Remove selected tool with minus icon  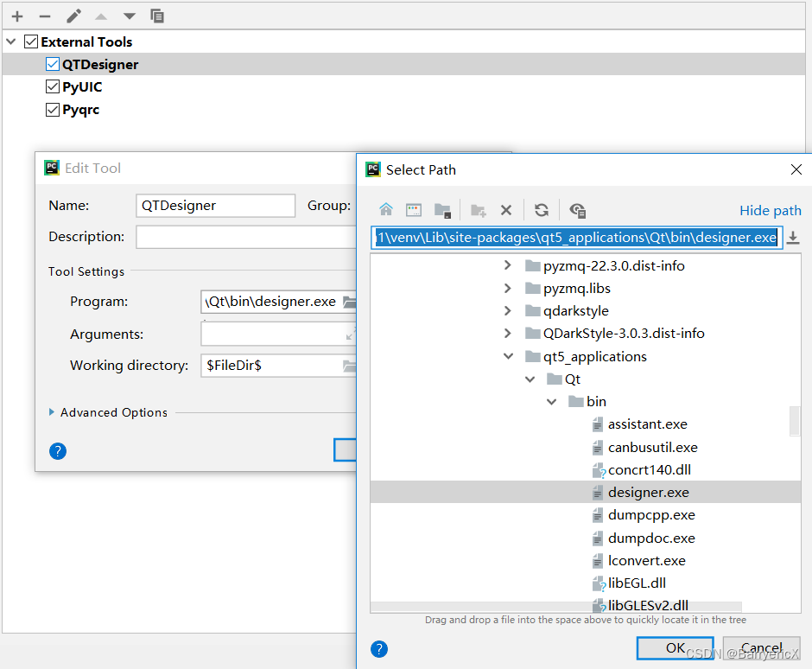click(45, 16)
